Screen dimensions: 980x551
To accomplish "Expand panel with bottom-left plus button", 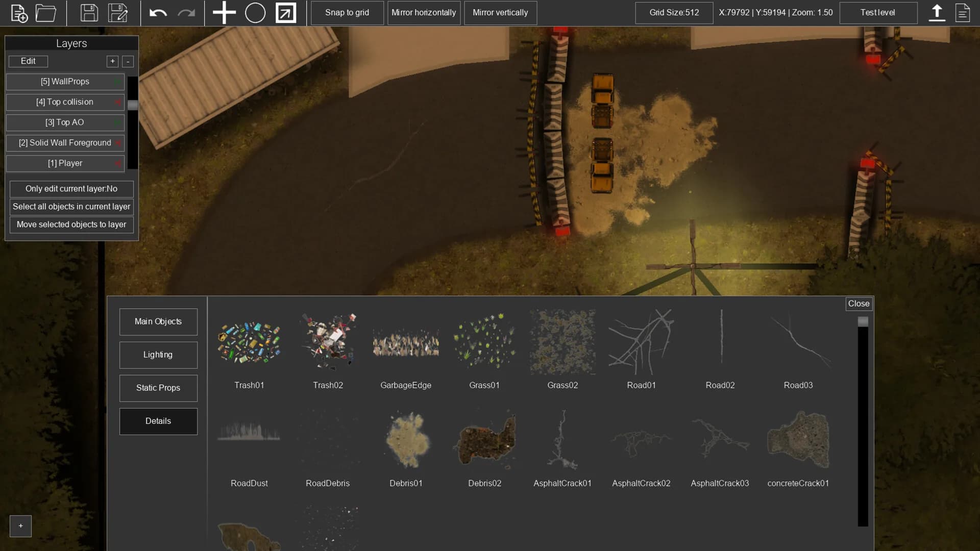I will (x=20, y=526).
